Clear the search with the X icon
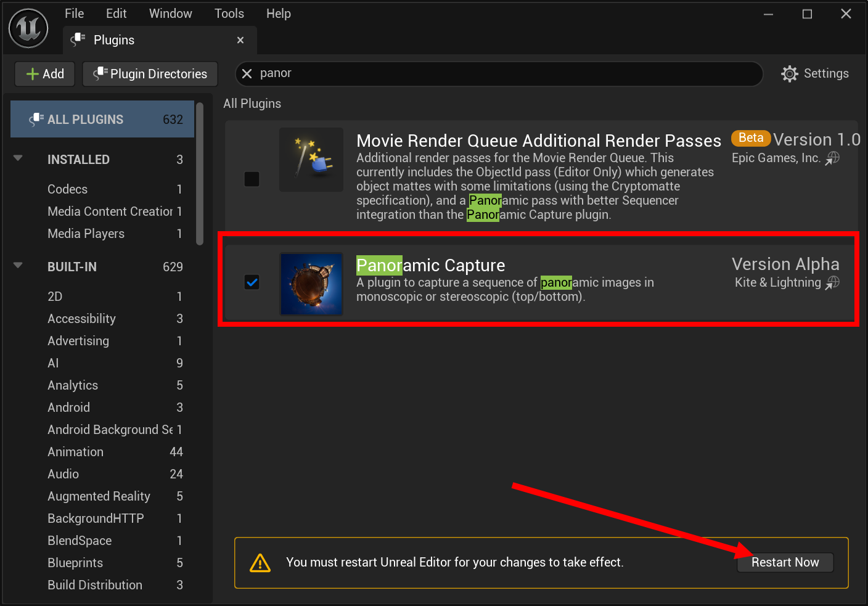868x606 pixels. pyautogui.click(x=247, y=73)
